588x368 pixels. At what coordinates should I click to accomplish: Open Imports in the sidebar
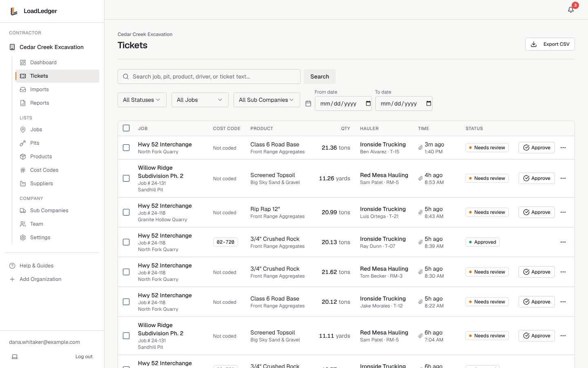pyautogui.click(x=57, y=90)
